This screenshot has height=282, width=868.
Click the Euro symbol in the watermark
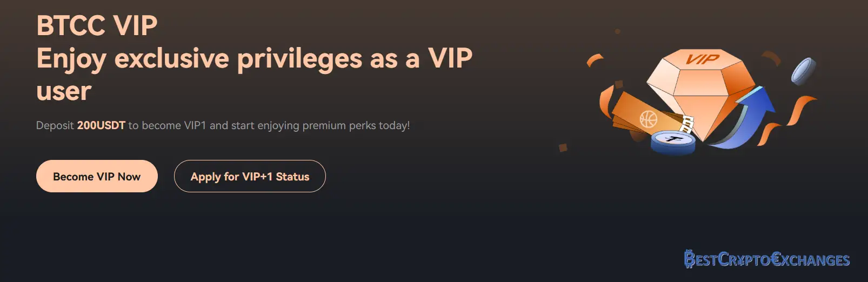pos(777,260)
